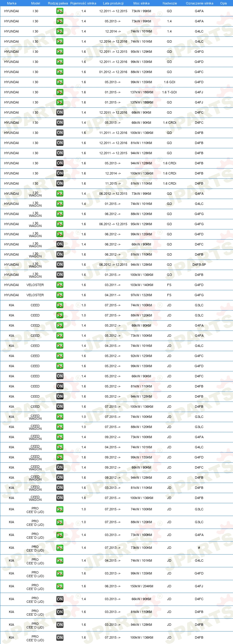The image size is (233, 644).
Task: Click the Lata produkcji column header
Action: [113, 3]
